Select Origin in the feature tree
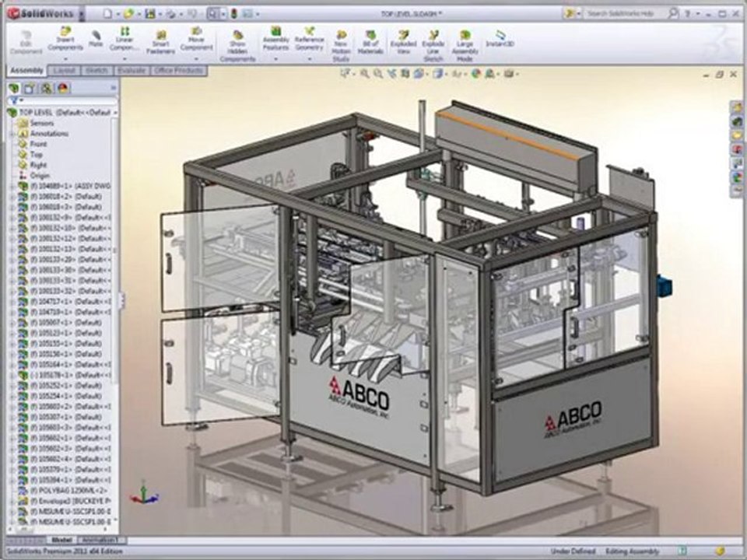This screenshot has width=747, height=560. pos(33,175)
